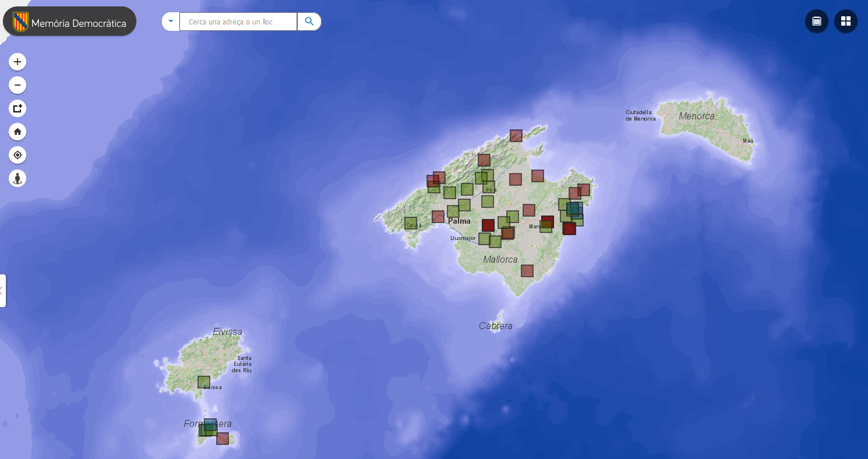868x459 pixels.
Task: Click the search magnifier icon
Action: click(x=309, y=21)
